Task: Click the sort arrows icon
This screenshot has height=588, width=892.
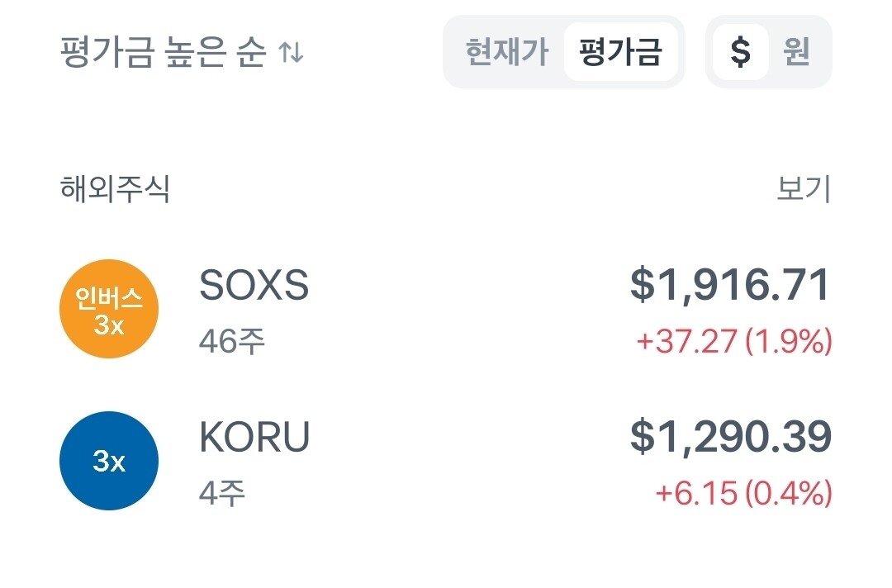Action: pyautogui.click(x=291, y=54)
